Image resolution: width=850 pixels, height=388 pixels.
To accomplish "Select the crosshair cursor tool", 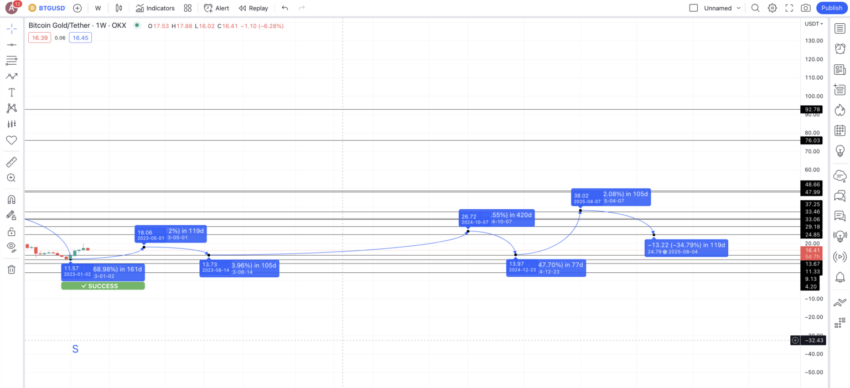I will [11, 28].
